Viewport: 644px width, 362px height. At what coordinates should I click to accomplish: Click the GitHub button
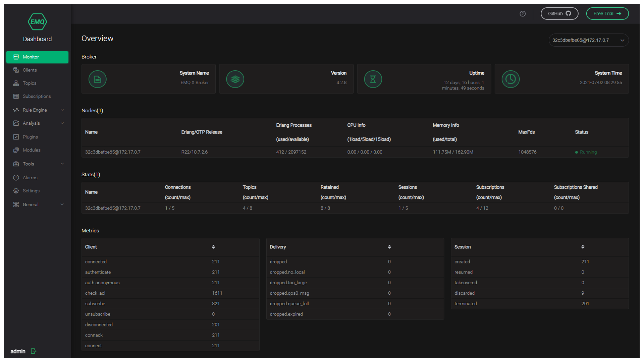pyautogui.click(x=559, y=14)
